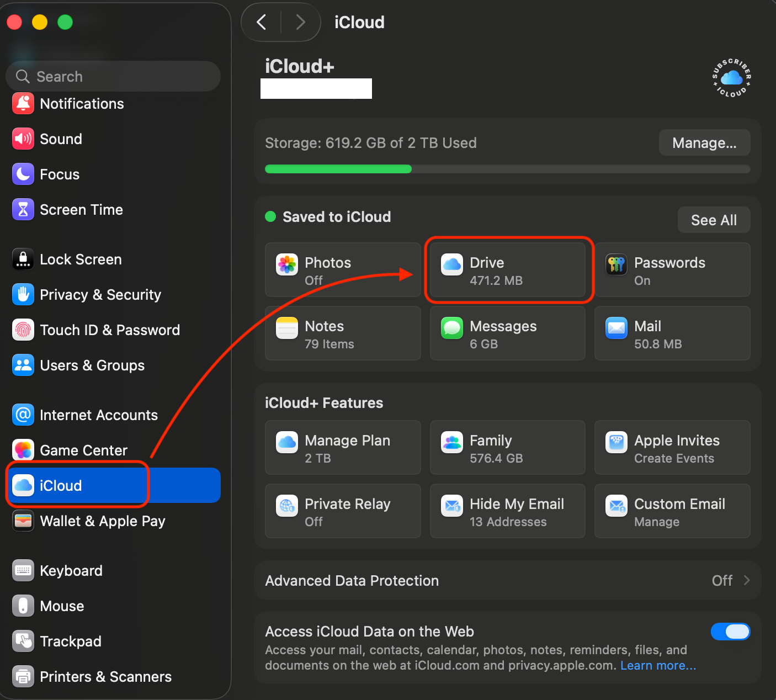
Task: Open Manage Plan cloud icon
Action: (287, 442)
